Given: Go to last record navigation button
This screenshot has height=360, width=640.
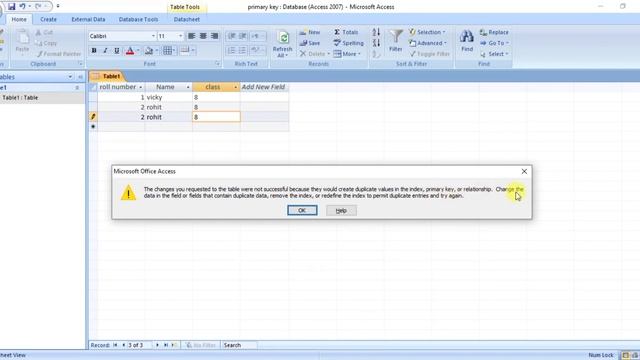Looking at the screenshot, I should tap(166, 345).
